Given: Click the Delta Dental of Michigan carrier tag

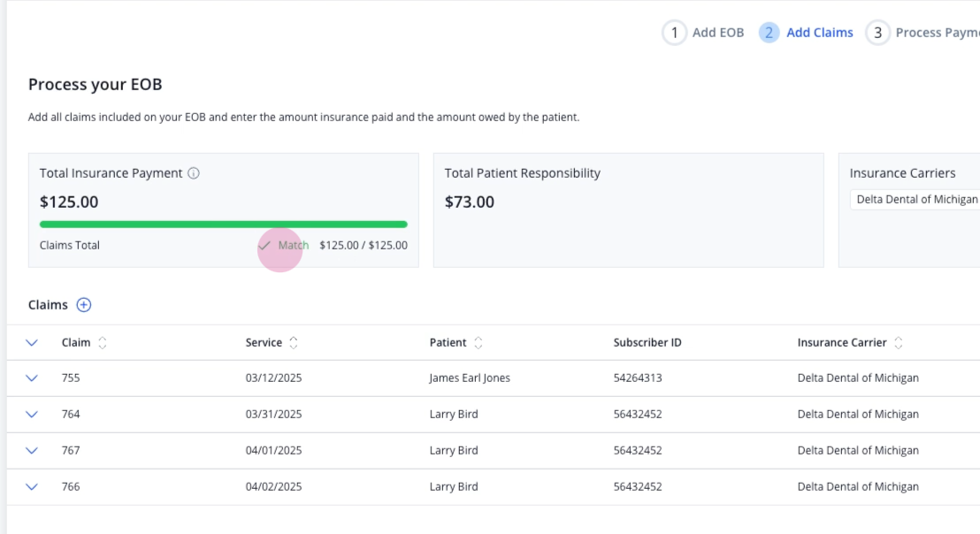Looking at the screenshot, I should click(x=916, y=199).
